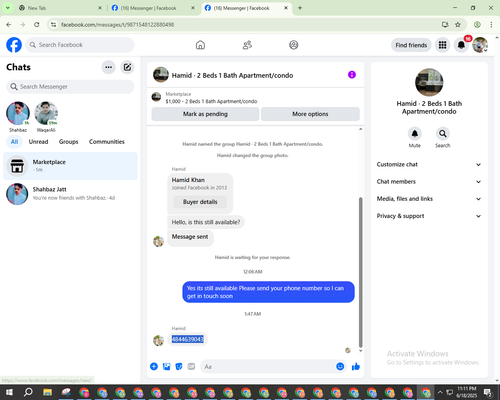
Task: Open Windows taskbar search
Action: click(28, 392)
